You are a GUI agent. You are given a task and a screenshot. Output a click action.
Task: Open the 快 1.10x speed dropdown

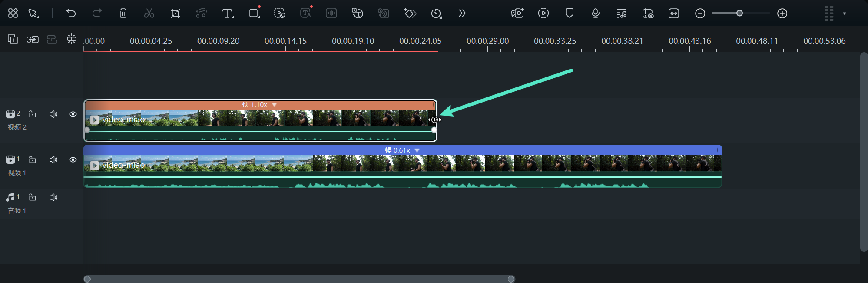tap(274, 105)
